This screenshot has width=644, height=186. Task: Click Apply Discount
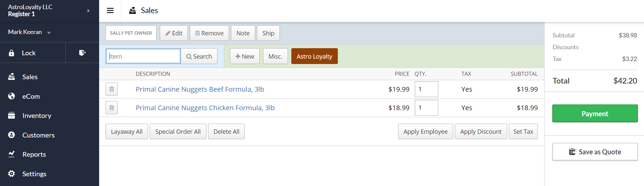(480, 131)
